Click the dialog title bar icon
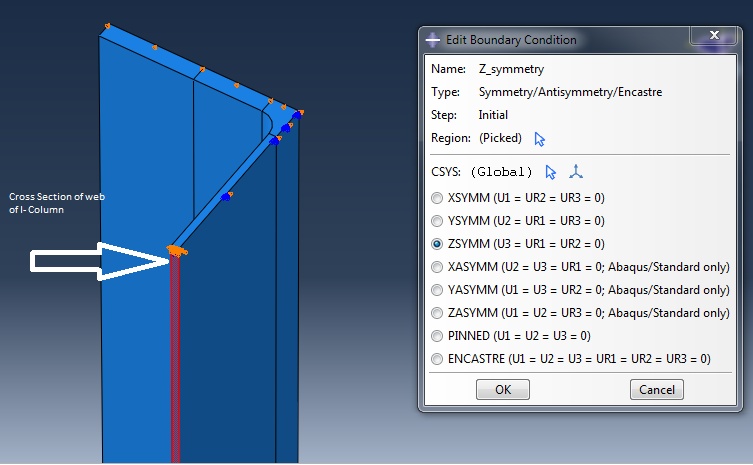This screenshot has width=753, height=465. [433, 40]
